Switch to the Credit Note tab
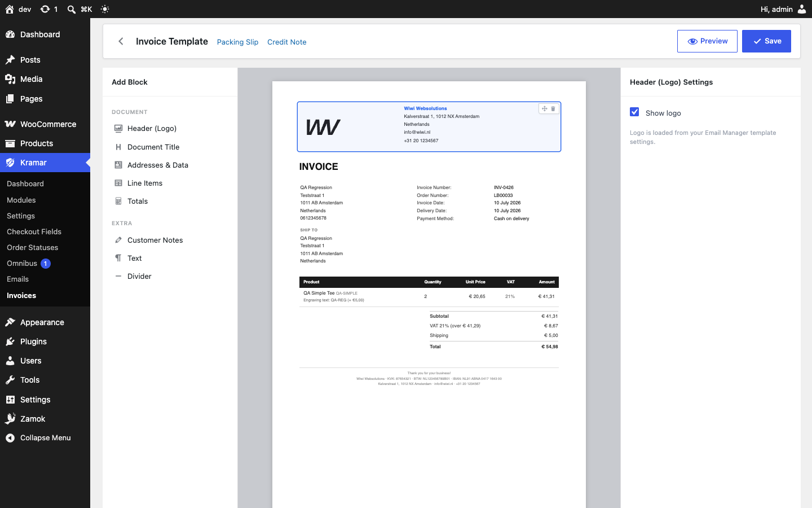 click(287, 42)
